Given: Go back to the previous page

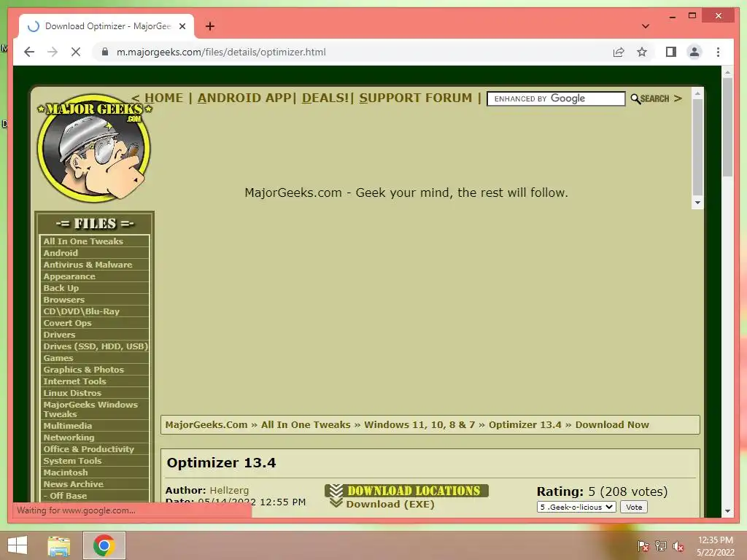Looking at the screenshot, I should pyautogui.click(x=29, y=52).
